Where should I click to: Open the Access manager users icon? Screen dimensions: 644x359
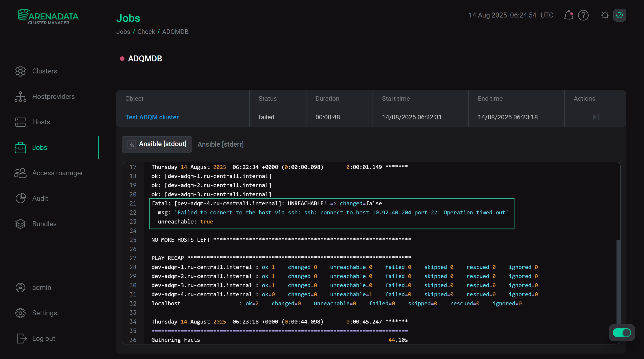coord(20,173)
